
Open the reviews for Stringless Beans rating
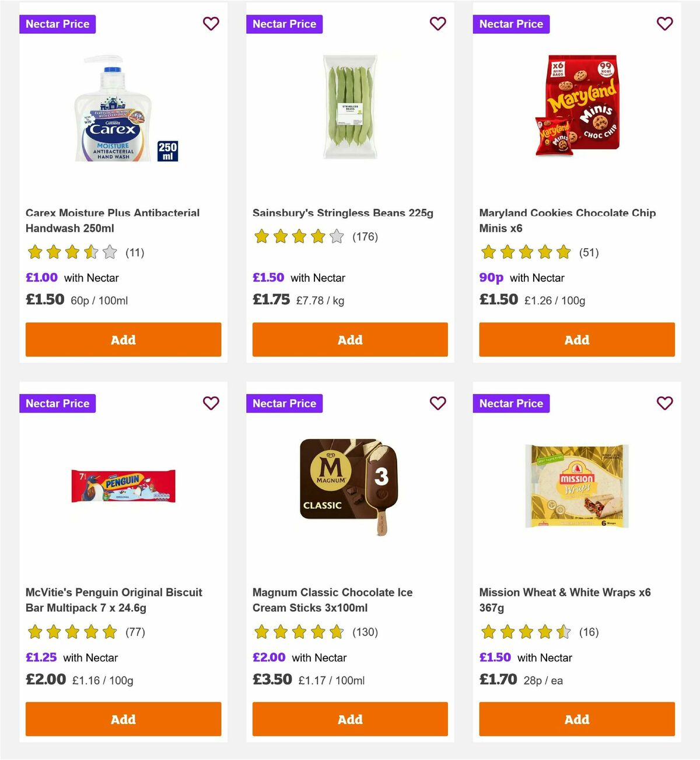315,237
